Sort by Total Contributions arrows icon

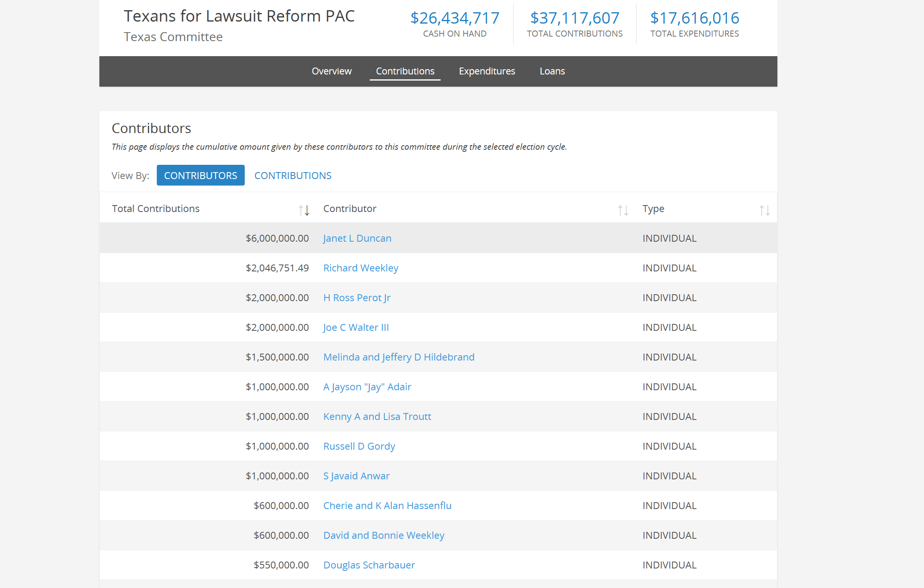click(304, 210)
